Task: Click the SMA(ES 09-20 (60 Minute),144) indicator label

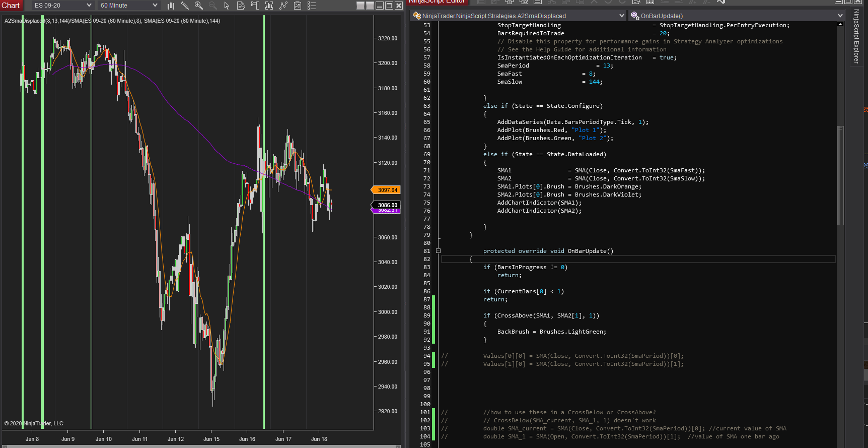Action: [182, 21]
